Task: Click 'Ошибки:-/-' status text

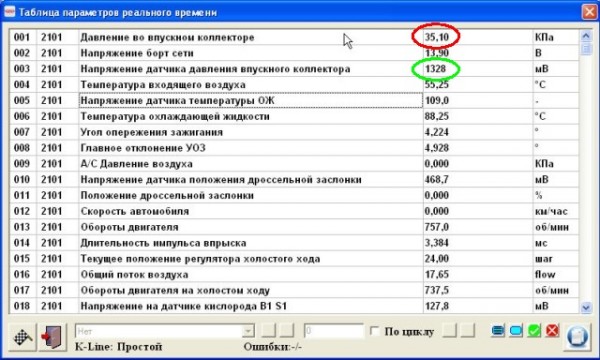Action: pos(273,347)
